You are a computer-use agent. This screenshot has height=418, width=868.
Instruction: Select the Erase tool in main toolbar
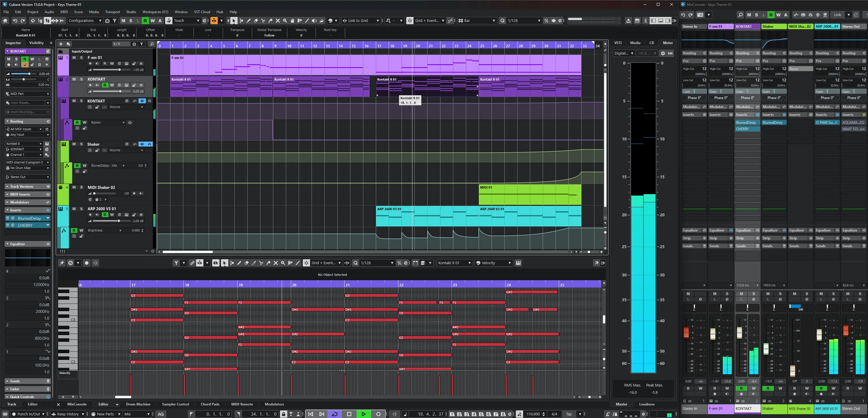tap(256, 21)
